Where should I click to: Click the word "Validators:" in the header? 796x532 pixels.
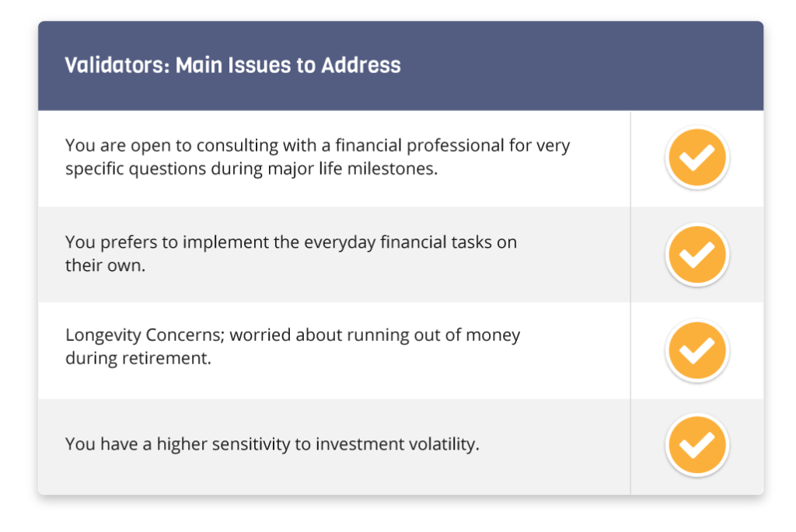[x=117, y=65]
